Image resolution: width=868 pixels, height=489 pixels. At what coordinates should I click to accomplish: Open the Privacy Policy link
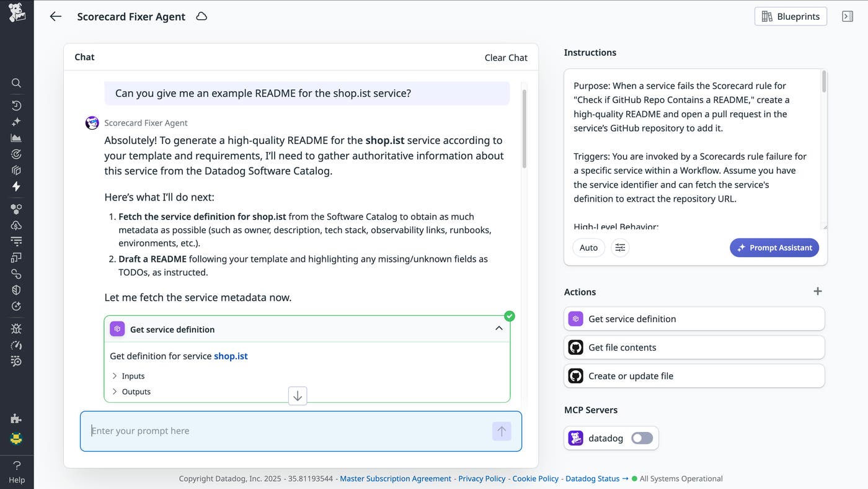tap(482, 478)
